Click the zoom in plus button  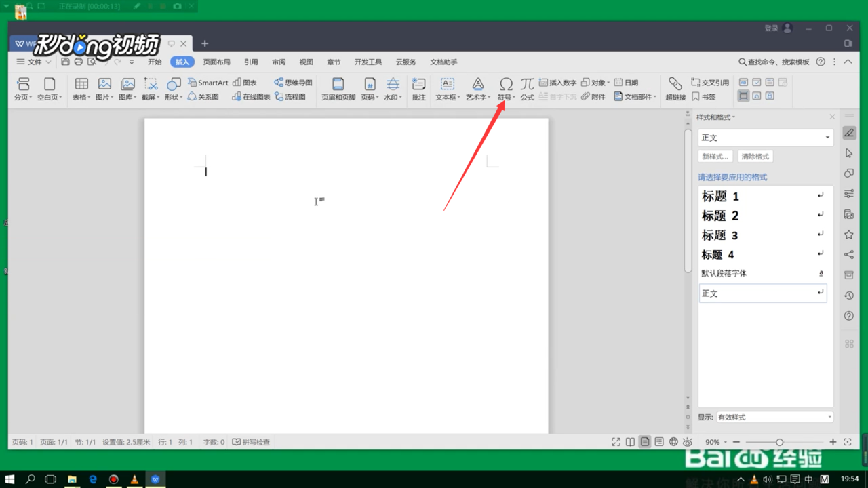[833, 442]
